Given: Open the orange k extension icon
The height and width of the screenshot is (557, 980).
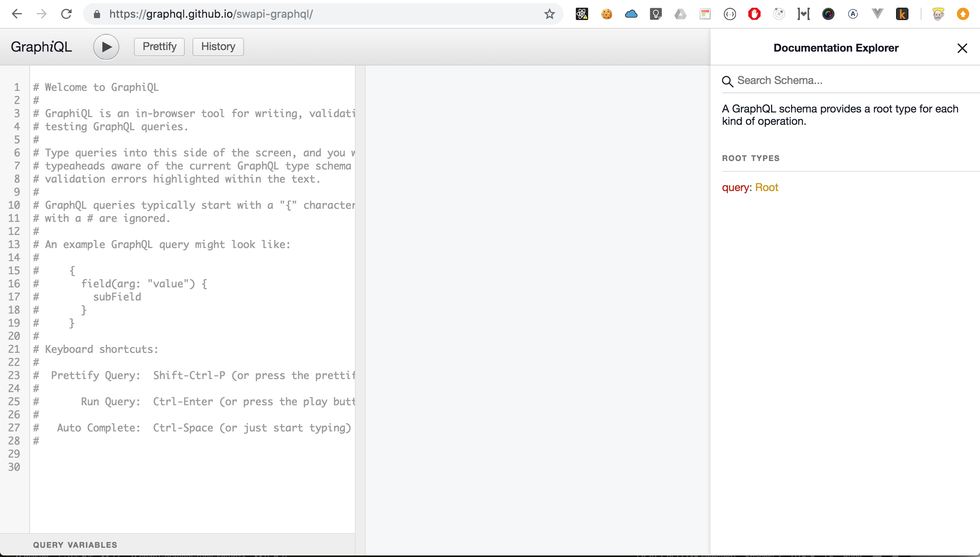Looking at the screenshot, I should [902, 14].
